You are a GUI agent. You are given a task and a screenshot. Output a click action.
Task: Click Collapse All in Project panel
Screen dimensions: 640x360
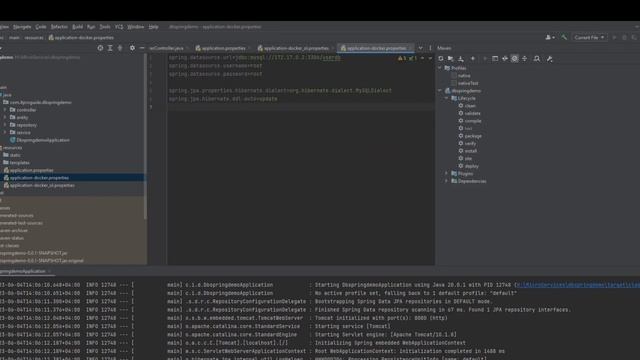(x=120, y=48)
